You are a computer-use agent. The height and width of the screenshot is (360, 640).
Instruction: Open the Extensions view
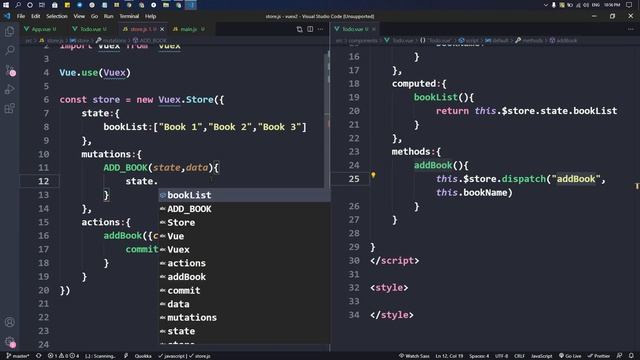(10, 108)
